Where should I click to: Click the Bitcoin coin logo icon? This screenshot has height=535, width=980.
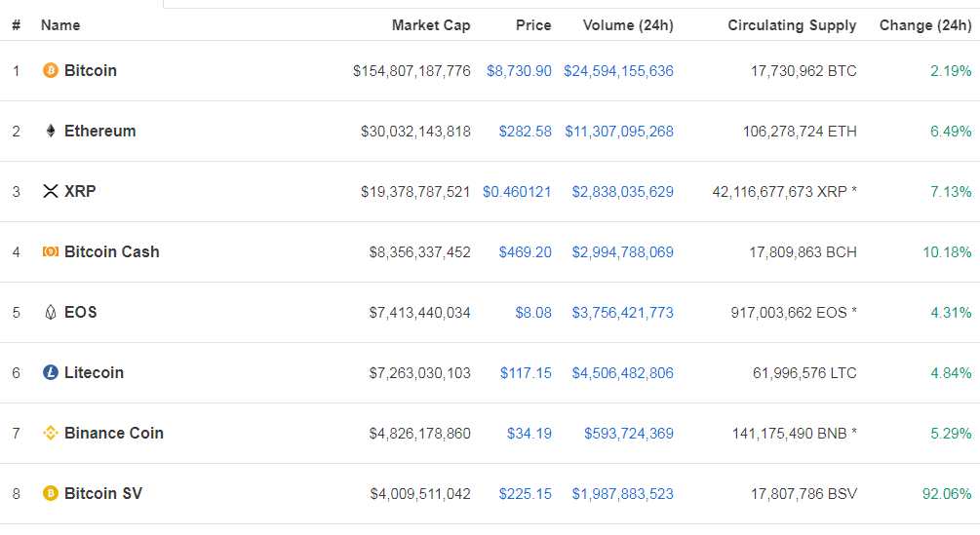51,70
